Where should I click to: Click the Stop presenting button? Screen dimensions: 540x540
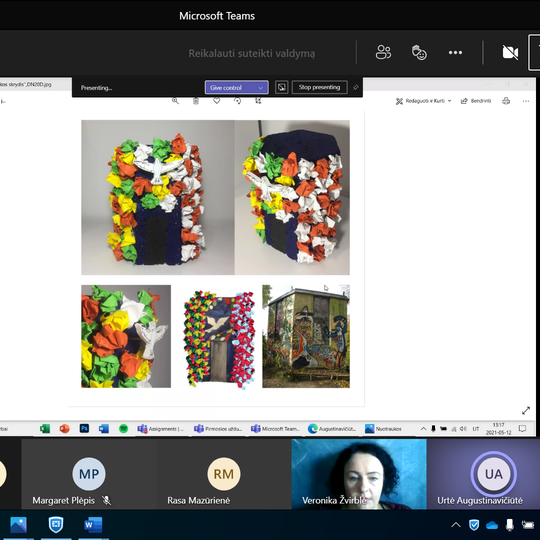pos(320,87)
